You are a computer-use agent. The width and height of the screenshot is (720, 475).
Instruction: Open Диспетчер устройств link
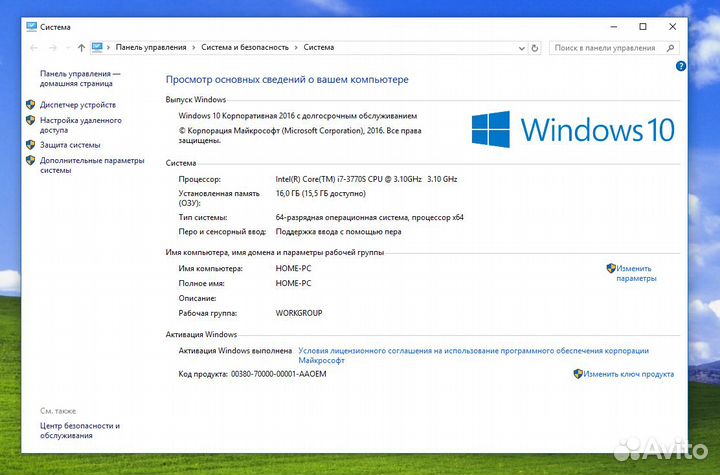(x=78, y=105)
